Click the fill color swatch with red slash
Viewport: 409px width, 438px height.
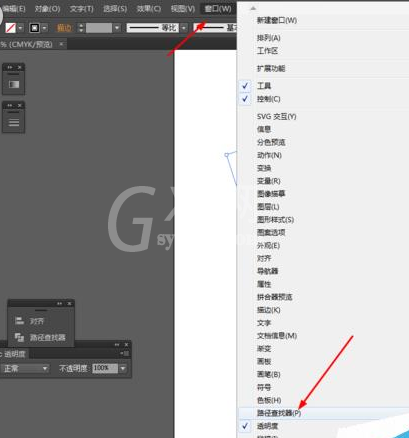pyautogui.click(x=10, y=28)
